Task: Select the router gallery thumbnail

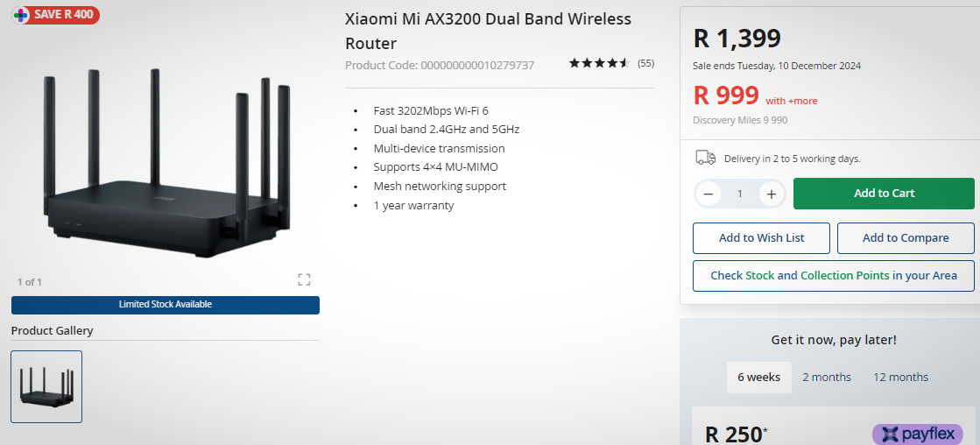Action: 46,386
